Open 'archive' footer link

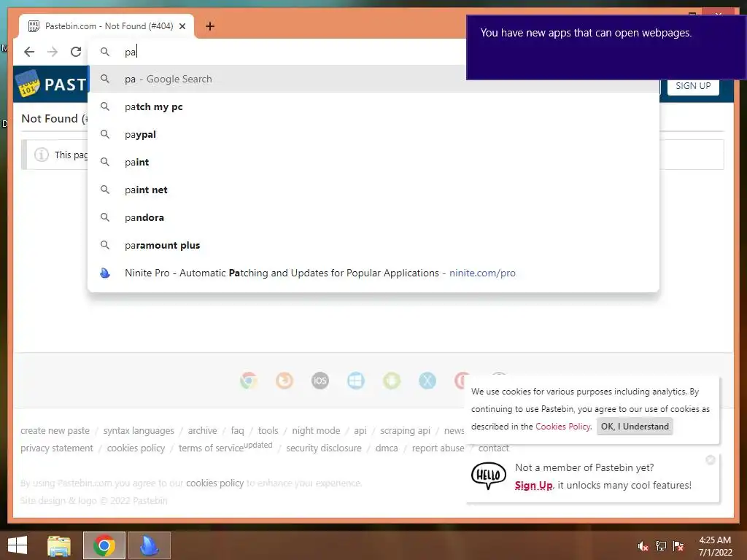coord(203,430)
